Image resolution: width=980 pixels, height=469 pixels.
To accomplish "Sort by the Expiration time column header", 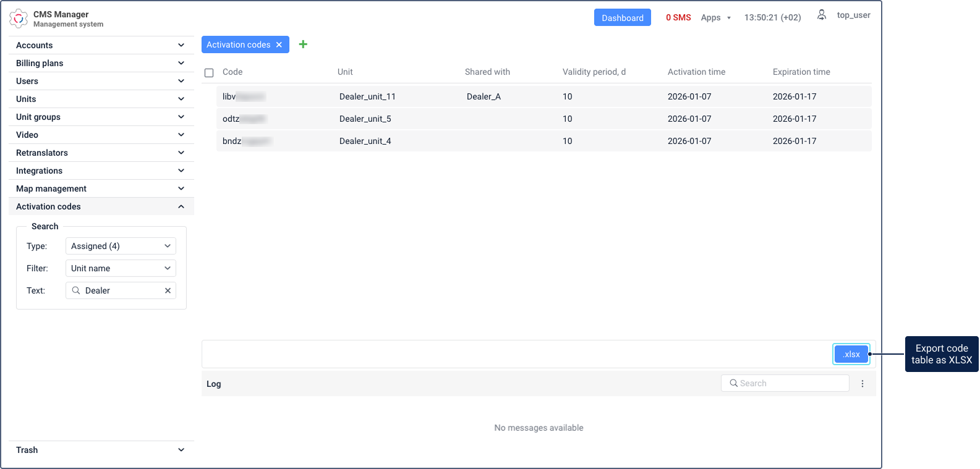I will click(801, 72).
